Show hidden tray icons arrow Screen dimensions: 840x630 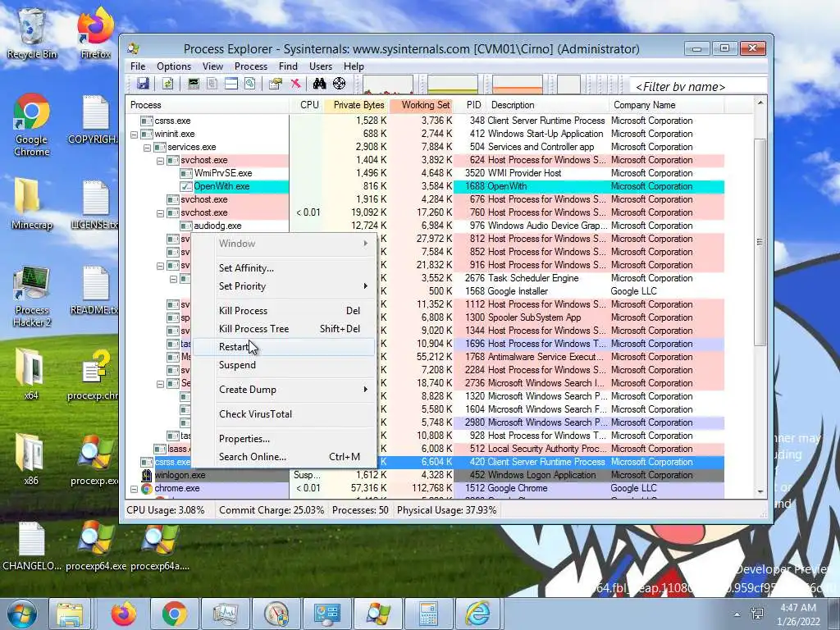tap(737, 614)
